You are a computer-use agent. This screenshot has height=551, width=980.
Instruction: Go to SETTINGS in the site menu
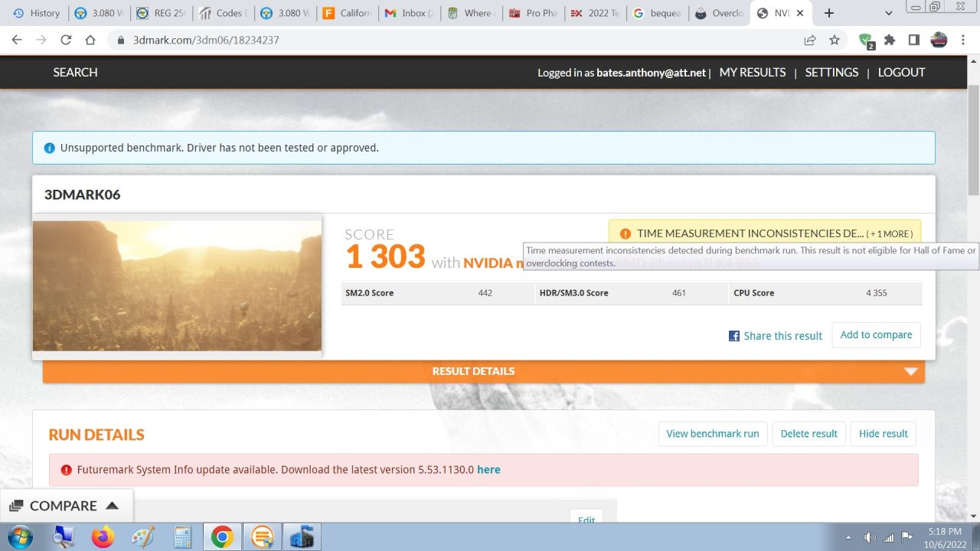point(831,72)
